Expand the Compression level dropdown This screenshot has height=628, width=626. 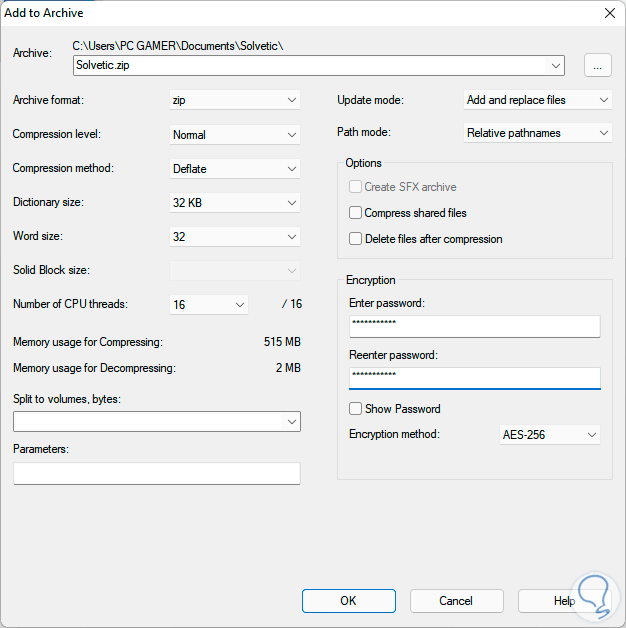click(x=235, y=134)
